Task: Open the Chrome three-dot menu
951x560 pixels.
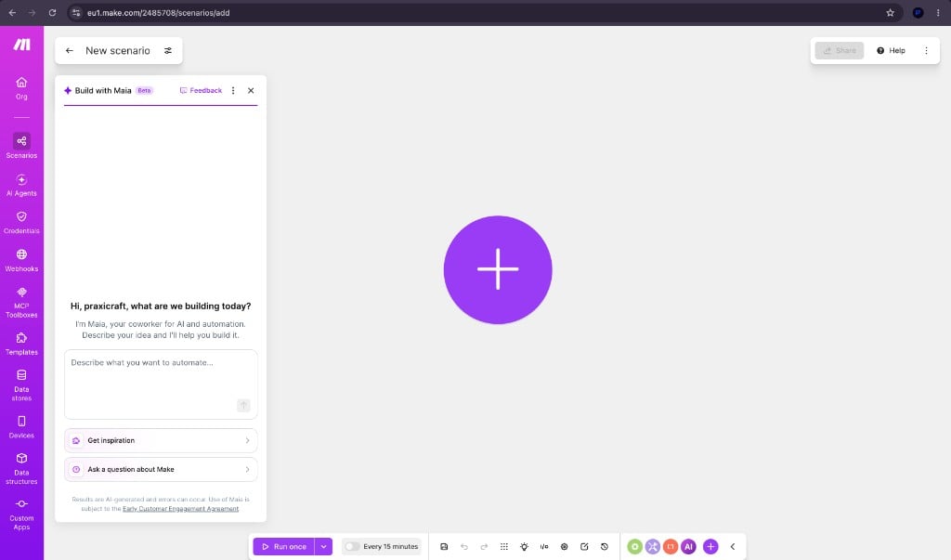Action: click(938, 12)
